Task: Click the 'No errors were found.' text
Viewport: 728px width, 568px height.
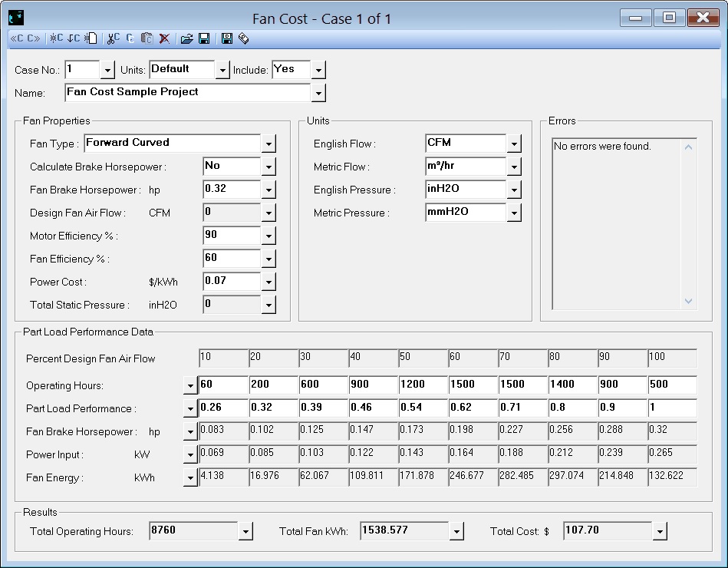Action: (x=602, y=147)
